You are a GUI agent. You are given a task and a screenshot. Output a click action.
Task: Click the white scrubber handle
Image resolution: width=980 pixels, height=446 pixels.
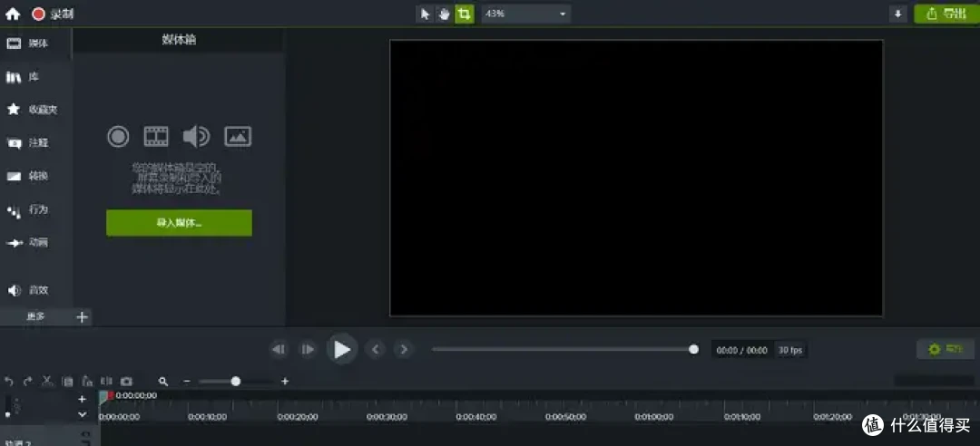(x=693, y=349)
